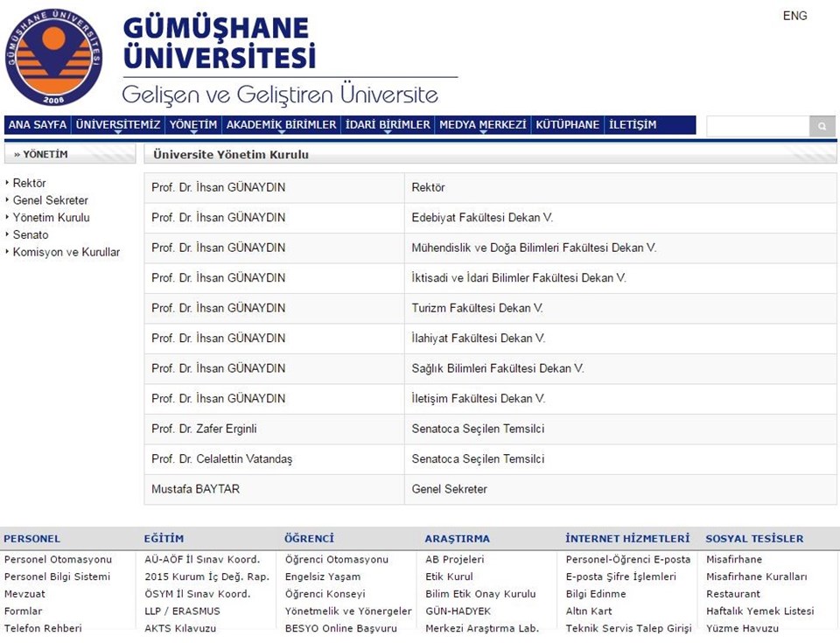The height and width of the screenshot is (643, 840).
Task: Click Prof. Dr. Zafer Erginli name
Action: click(204, 429)
